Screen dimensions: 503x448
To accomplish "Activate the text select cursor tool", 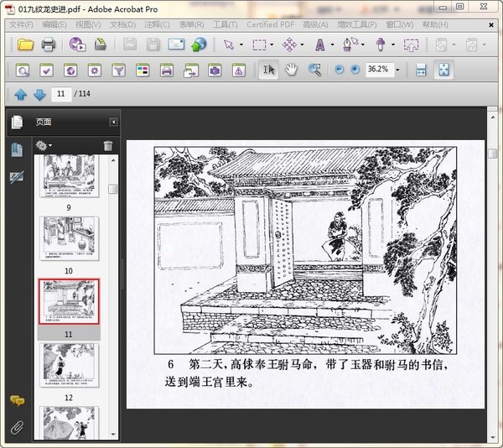I will click(x=269, y=70).
